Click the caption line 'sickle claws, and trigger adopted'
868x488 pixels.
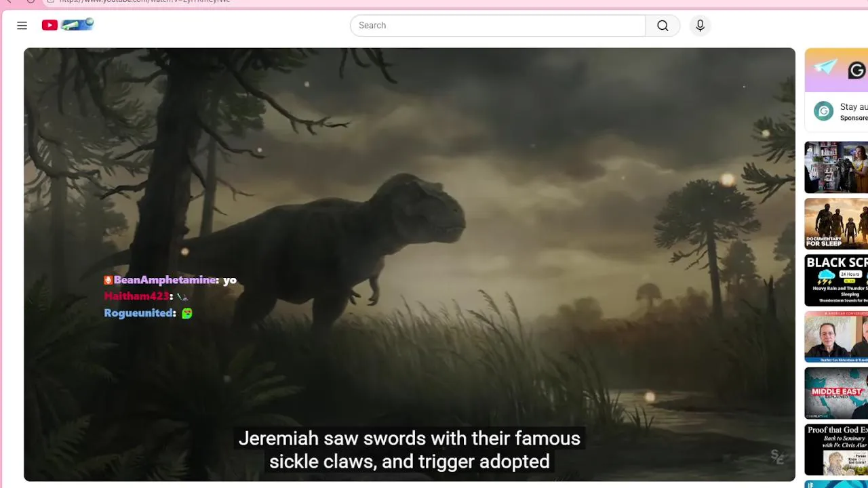[x=410, y=462]
